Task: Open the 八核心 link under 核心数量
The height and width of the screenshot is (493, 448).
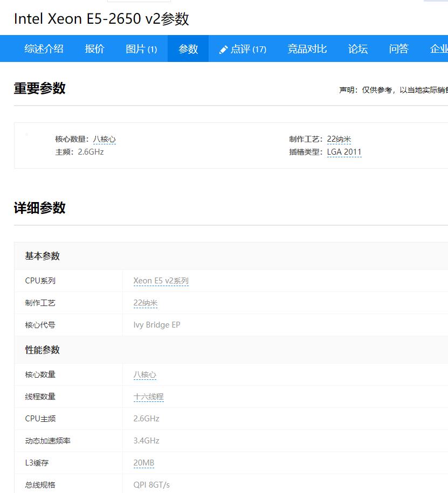Action: coord(105,139)
